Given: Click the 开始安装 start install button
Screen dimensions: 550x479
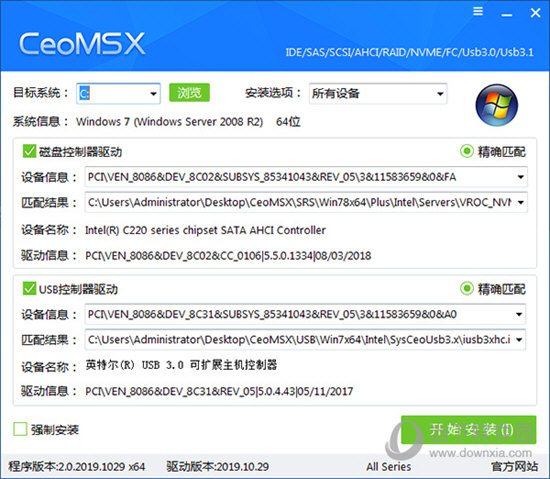Looking at the screenshot, I should click(469, 430).
